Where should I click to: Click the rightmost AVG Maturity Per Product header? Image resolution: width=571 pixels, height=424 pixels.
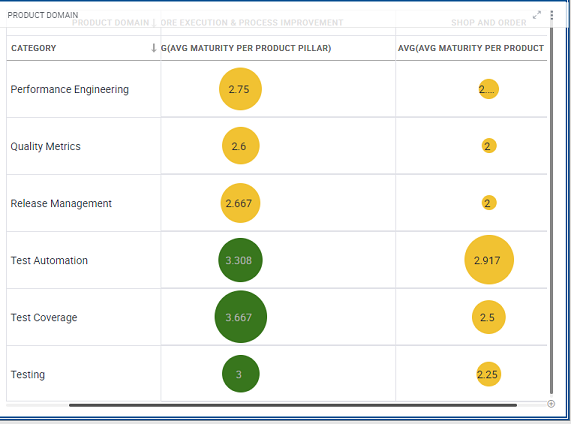471,48
